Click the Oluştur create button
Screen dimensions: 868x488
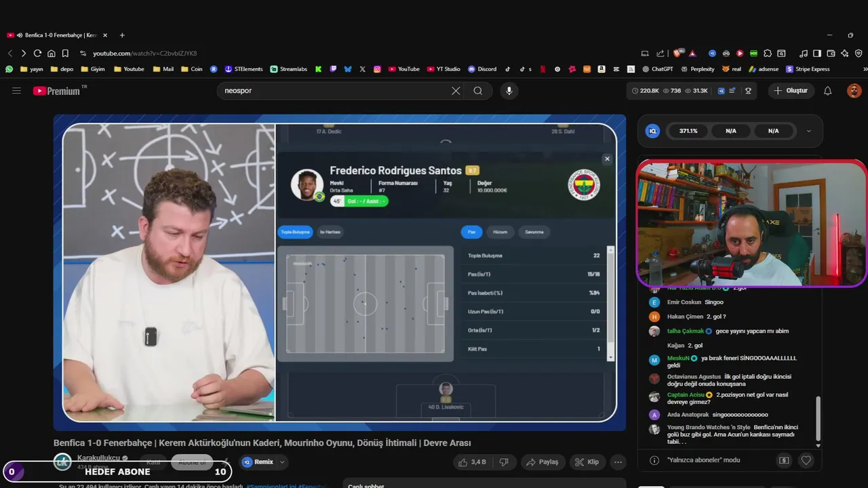791,91
